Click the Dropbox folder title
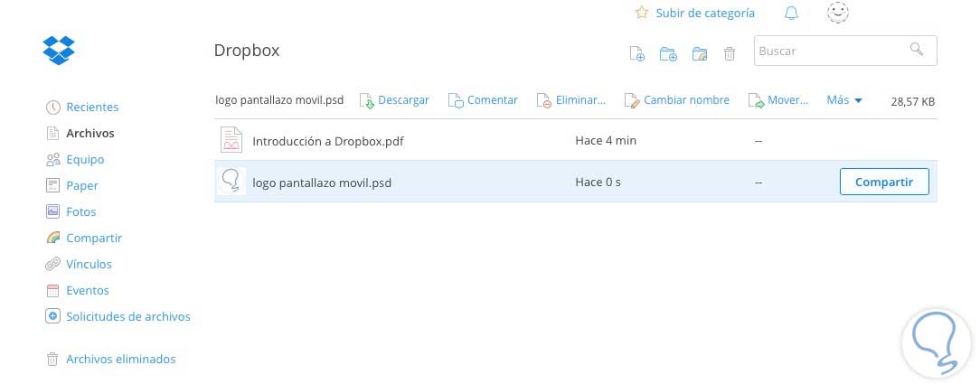The width and height of the screenshot is (980, 384). (x=247, y=51)
